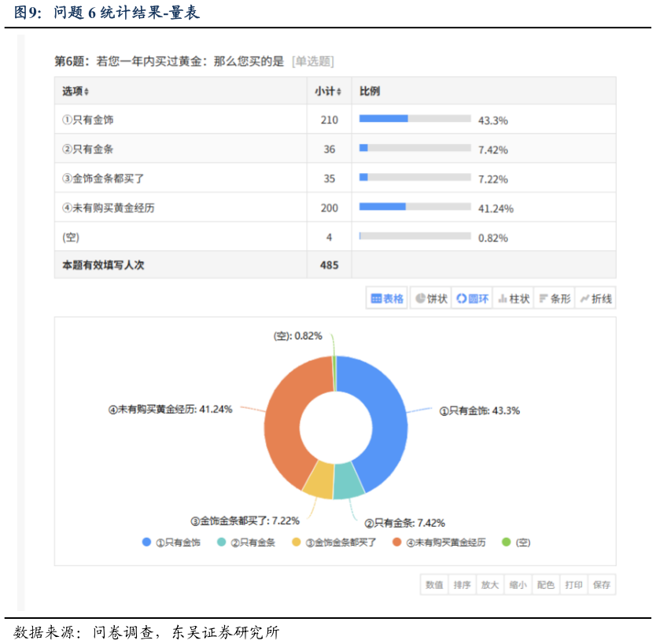Click the teal donut segment ②只有金条
Viewport: 656px width, 644px height.
(x=348, y=480)
